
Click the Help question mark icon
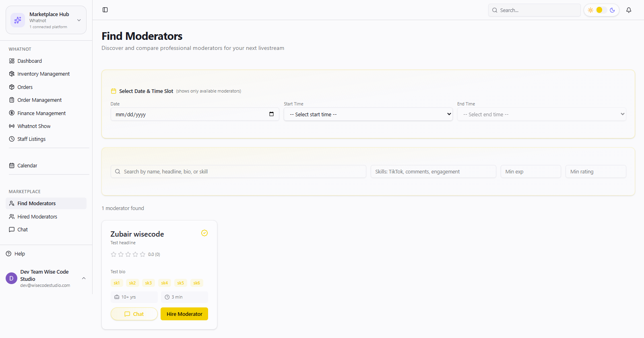click(x=8, y=254)
